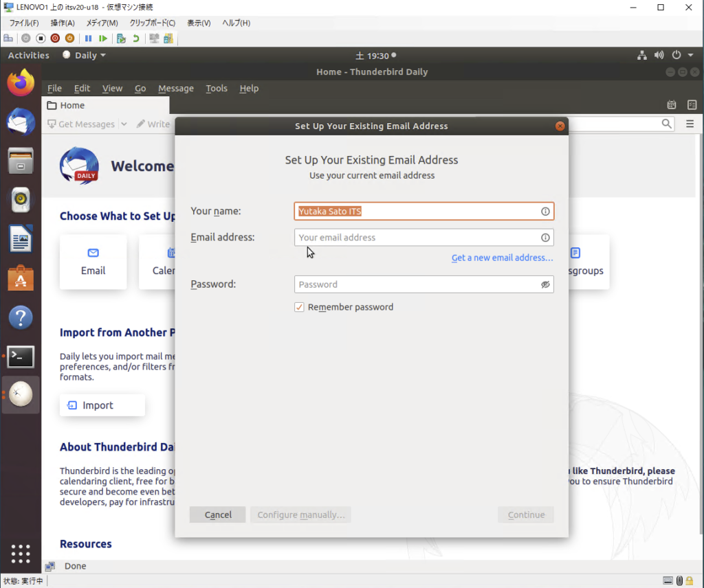Open the Thunderbird tasks tab icon

(x=692, y=105)
